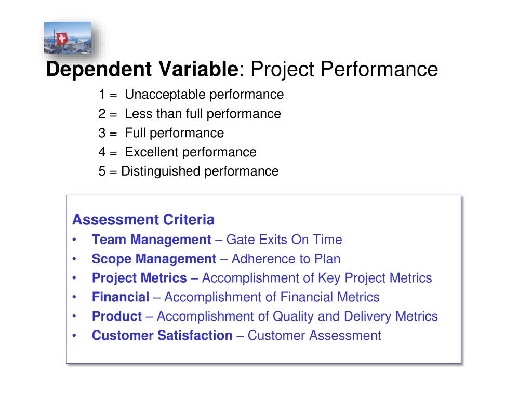532x399 pixels.
Task: Click the Project Performance heading text
Action: pos(344,70)
